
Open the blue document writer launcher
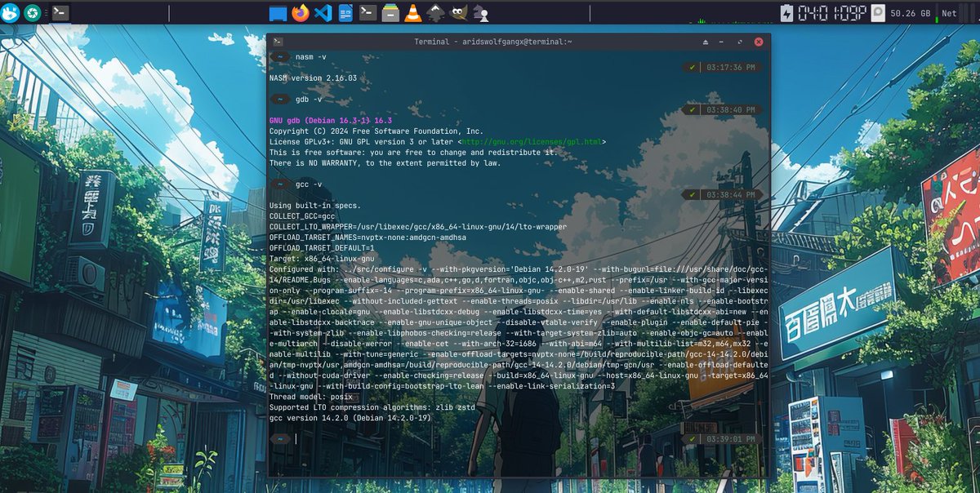[345, 12]
